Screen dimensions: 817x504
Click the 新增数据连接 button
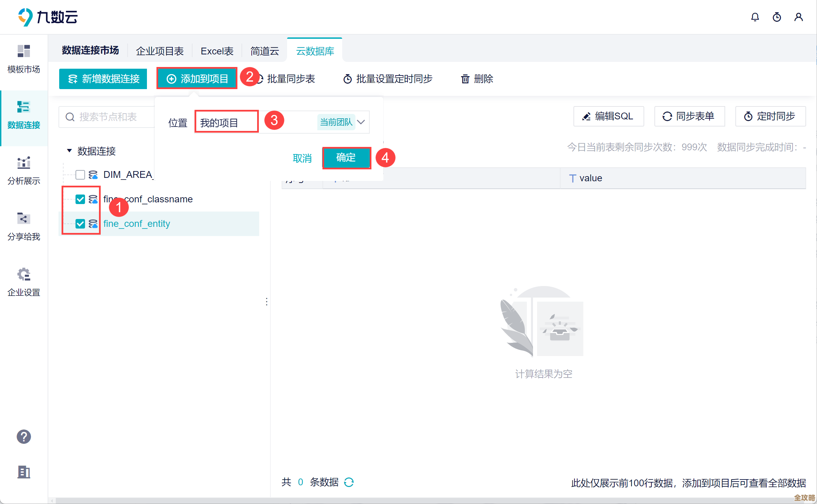pyautogui.click(x=103, y=79)
